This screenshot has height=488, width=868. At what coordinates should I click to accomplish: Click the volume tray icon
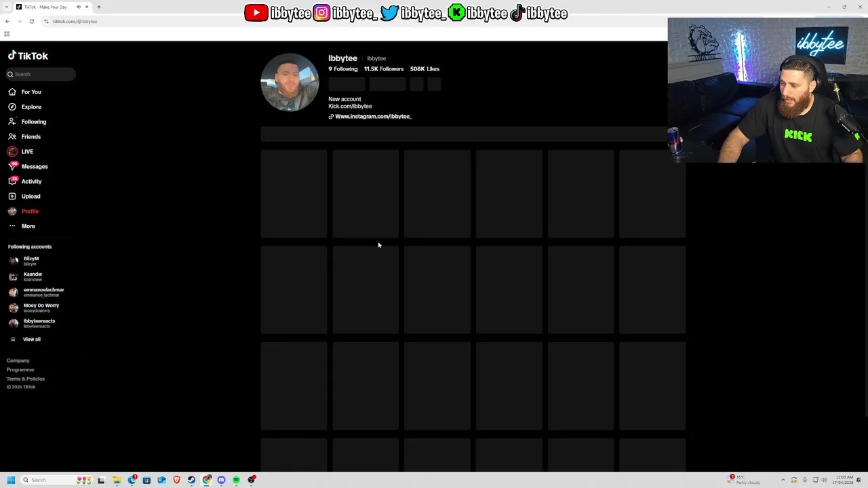coord(824,480)
